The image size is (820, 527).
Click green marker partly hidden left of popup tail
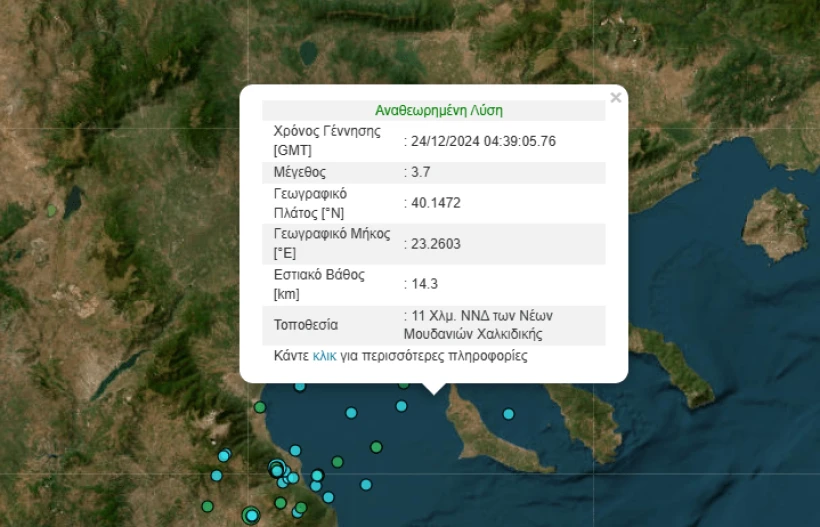tap(404, 383)
